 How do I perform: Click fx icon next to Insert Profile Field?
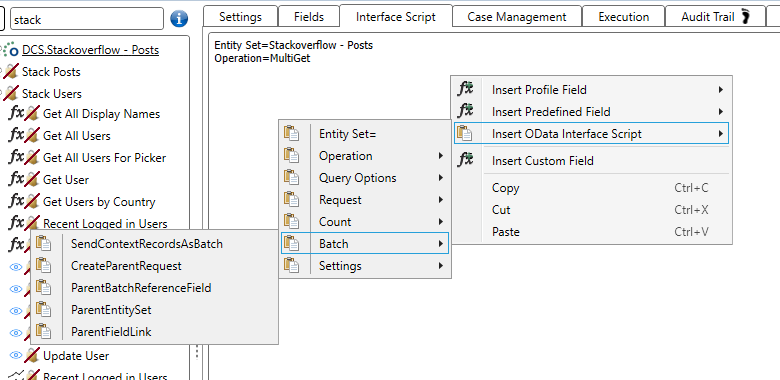click(466, 90)
